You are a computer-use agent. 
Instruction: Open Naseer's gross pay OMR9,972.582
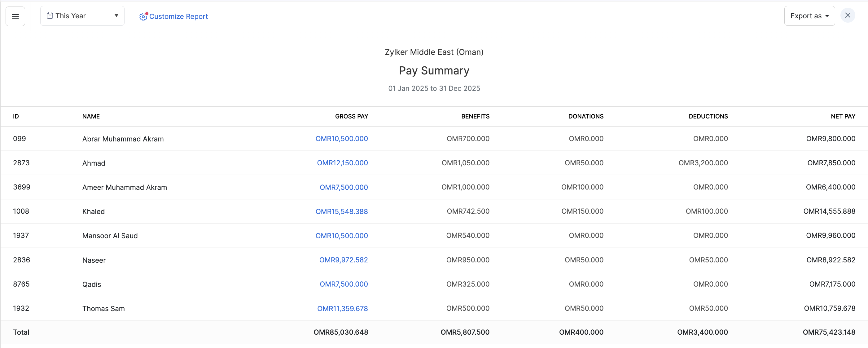click(343, 260)
